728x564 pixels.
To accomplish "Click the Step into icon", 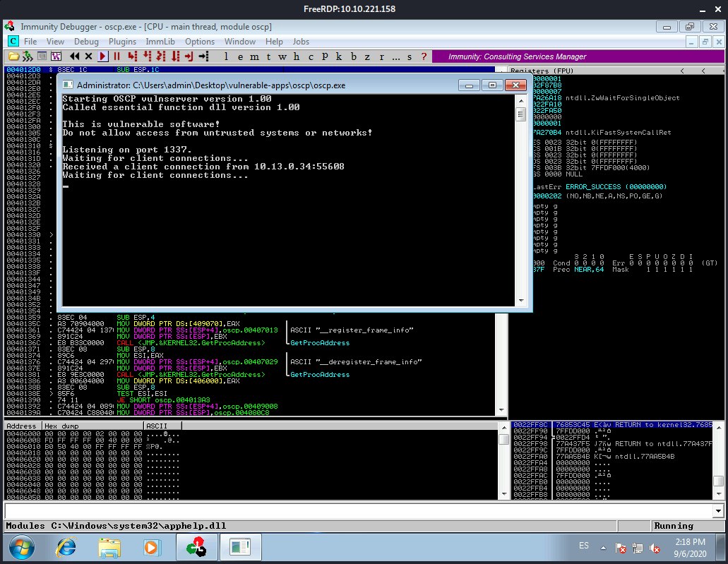I will click(133, 56).
